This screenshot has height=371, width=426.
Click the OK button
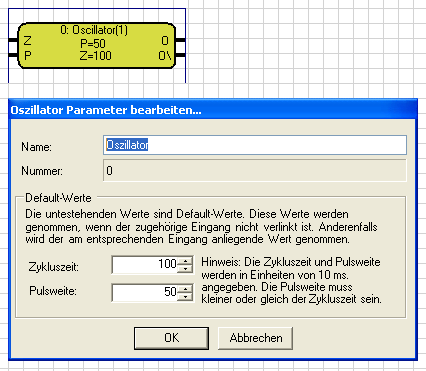tap(171, 338)
